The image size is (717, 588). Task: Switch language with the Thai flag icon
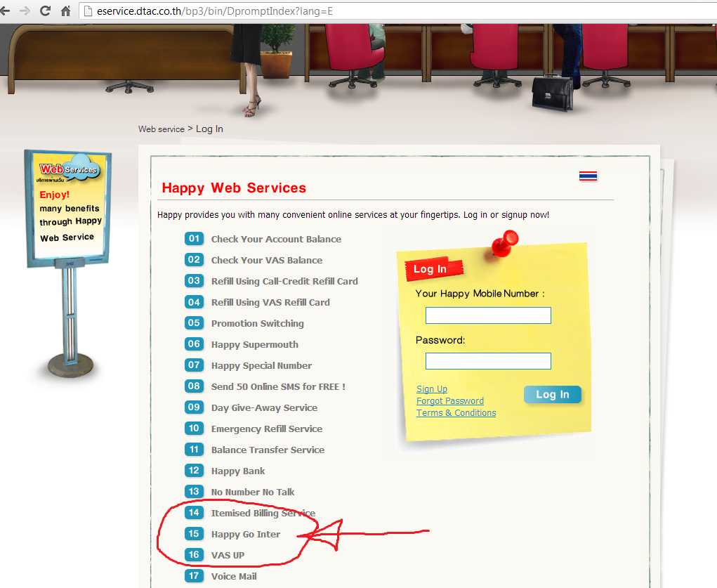pos(588,176)
